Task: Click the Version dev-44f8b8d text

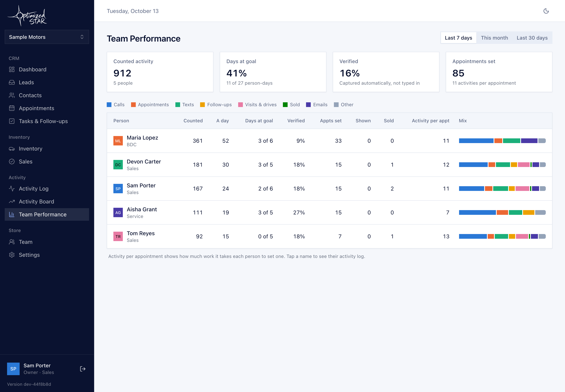Action: point(29,384)
